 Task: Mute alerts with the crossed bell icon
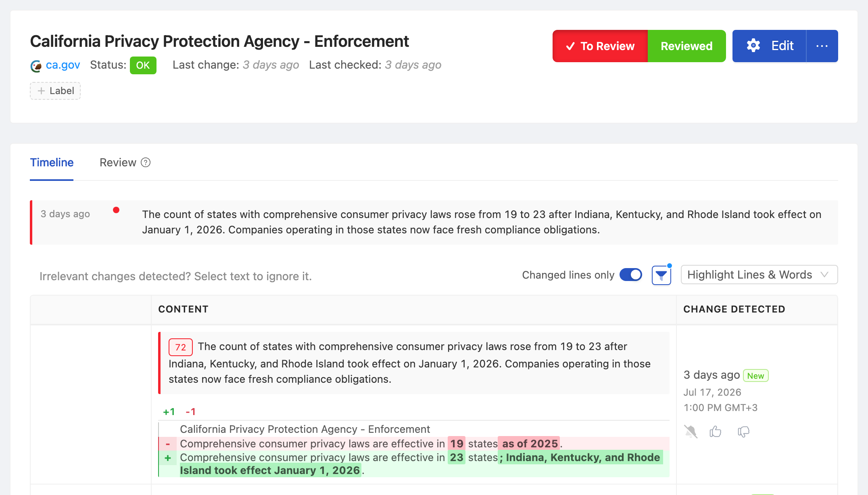(x=691, y=432)
